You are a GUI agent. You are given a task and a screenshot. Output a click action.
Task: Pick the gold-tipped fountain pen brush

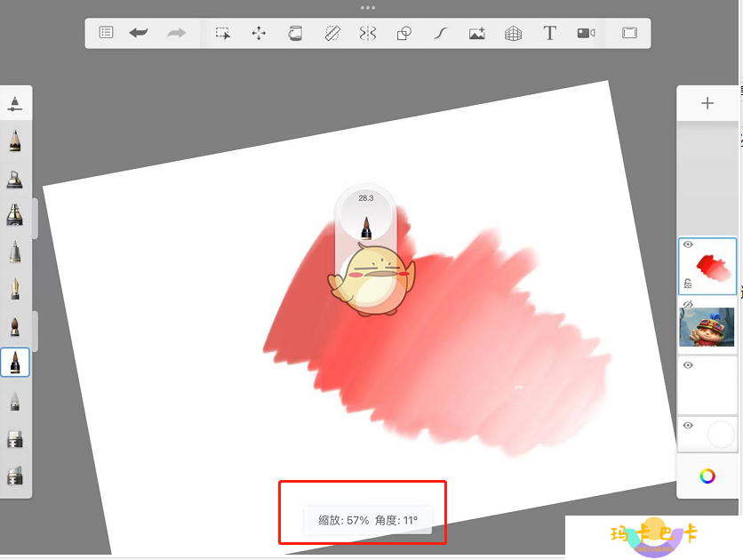tap(15, 289)
